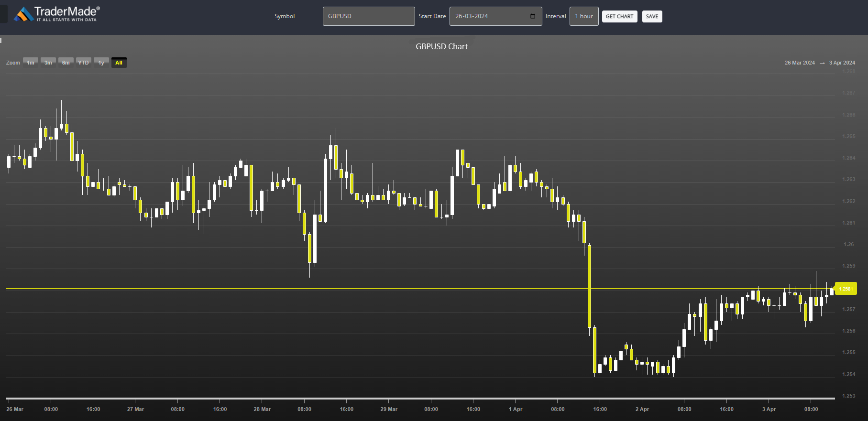Click the navigator scrollbar under the chart
The width and height of the screenshot is (868, 421).
421,398
